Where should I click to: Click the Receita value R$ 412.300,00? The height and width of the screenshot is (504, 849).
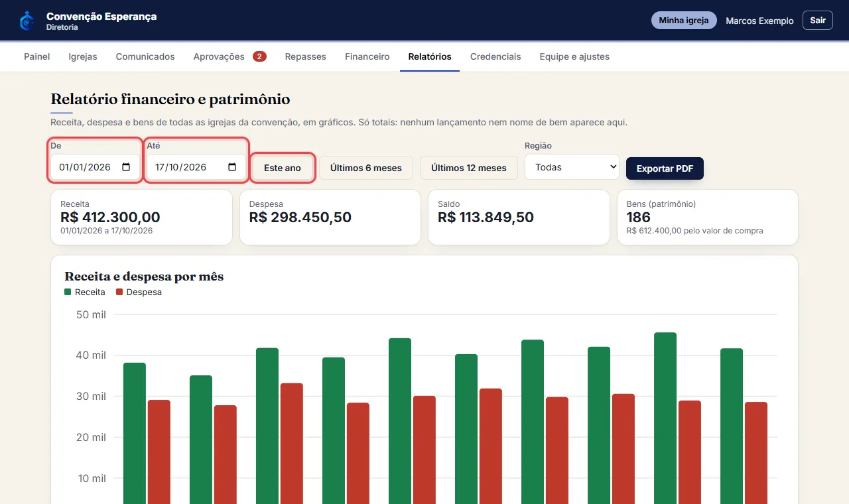pyautogui.click(x=110, y=217)
